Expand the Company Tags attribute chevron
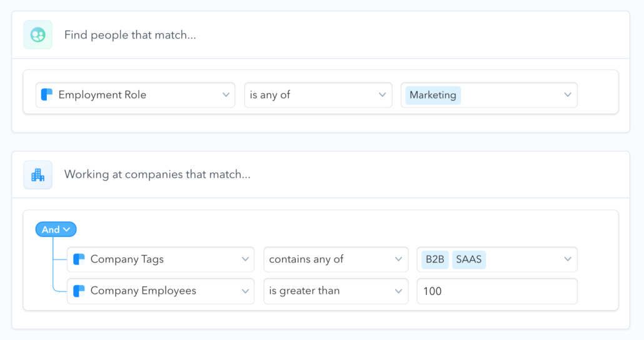 (x=244, y=259)
